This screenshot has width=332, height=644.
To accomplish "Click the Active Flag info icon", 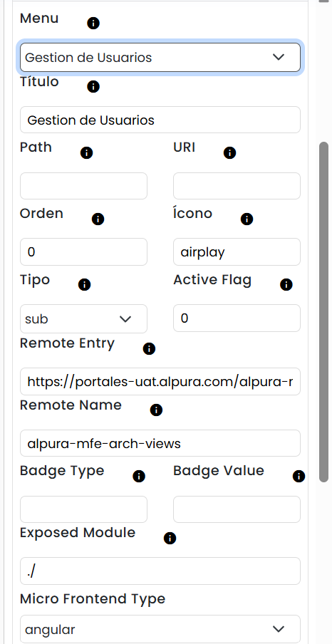I will click(286, 285).
